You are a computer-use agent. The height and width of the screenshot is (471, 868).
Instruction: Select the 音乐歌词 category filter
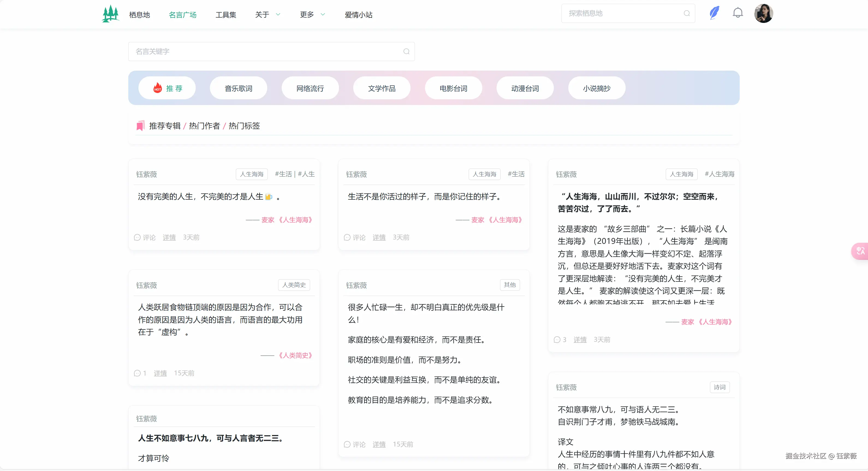pyautogui.click(x=238, y=88)
